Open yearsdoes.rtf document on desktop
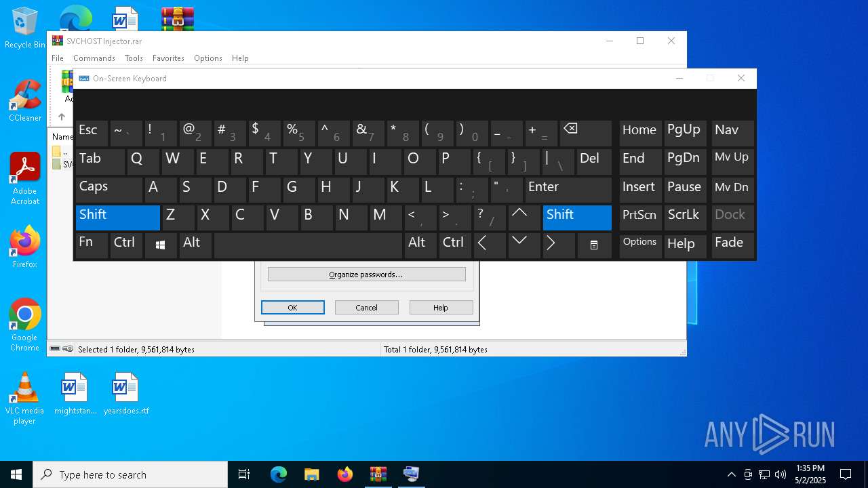This screenshot has width=868, height=488. tap(125, 393)
